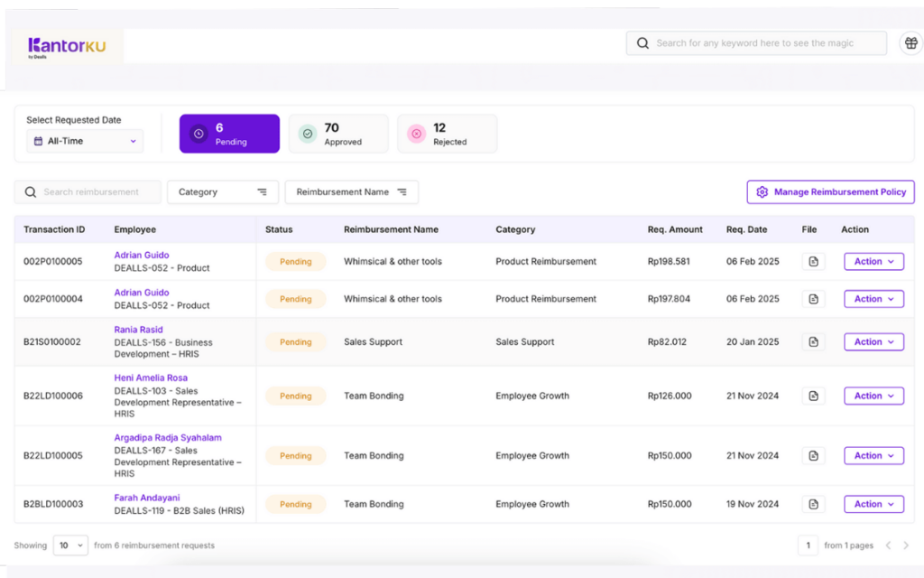Click the previous page arrow icon
Viewport: 924px width, 578px height.
(888, 545)
